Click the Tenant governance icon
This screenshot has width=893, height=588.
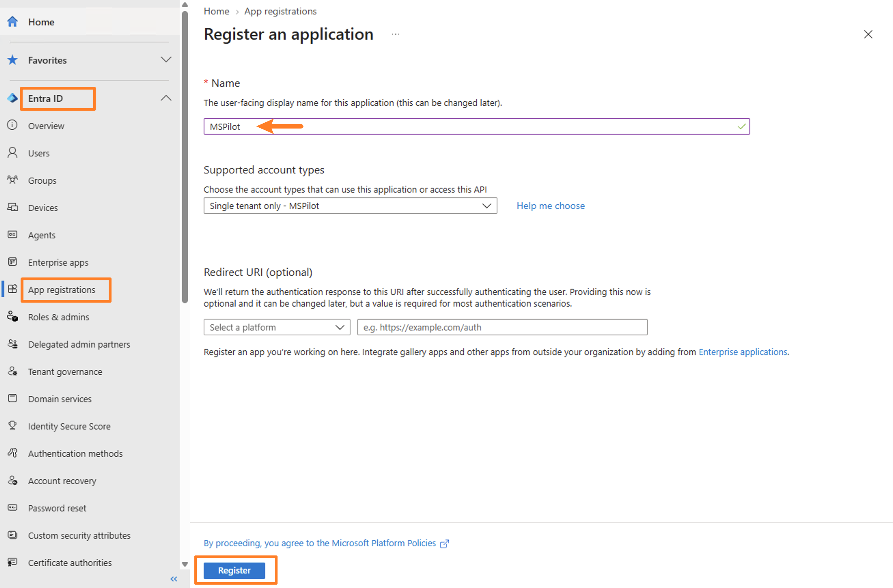pos(12,371)
